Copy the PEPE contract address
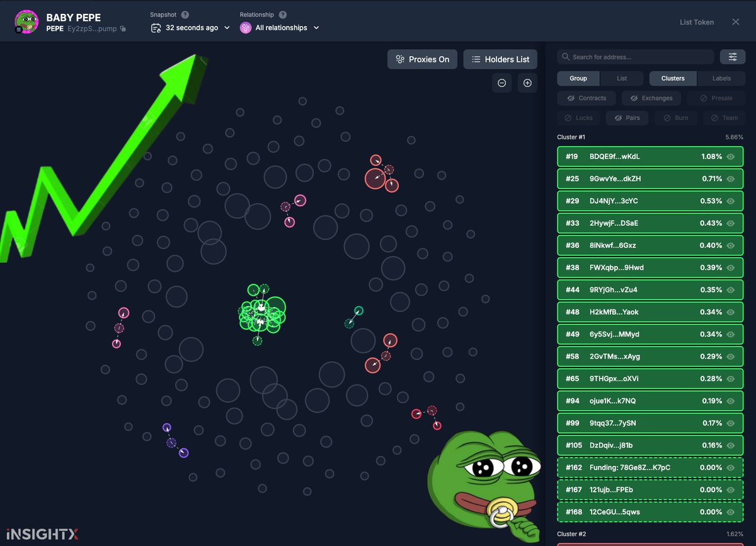The height and width of the screenshot is (546, 756). tap(123, 29)
